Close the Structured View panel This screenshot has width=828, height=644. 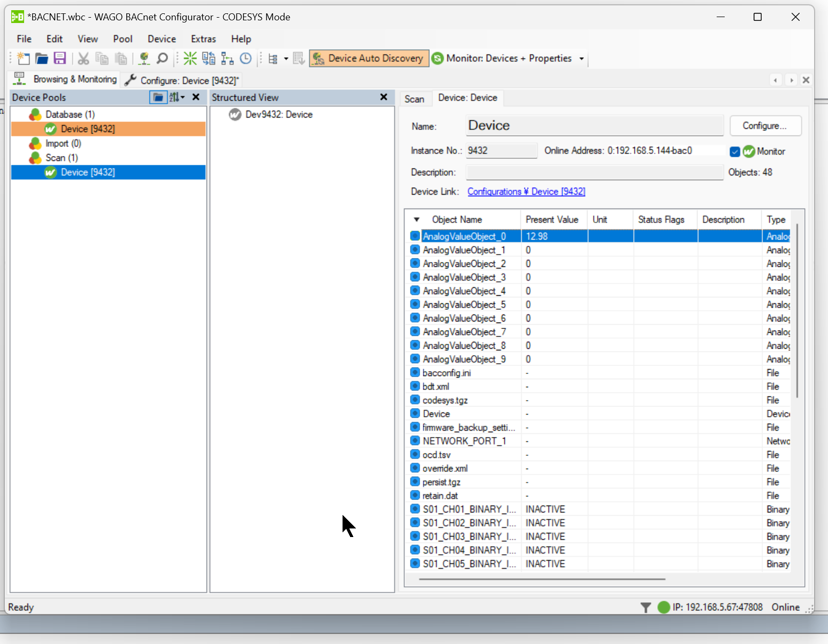point(384,97)
